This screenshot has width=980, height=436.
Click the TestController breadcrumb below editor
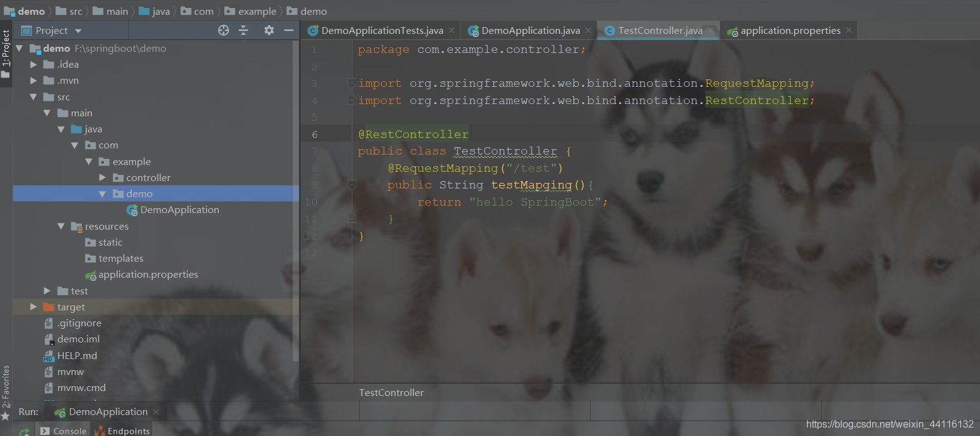[392, 393]
